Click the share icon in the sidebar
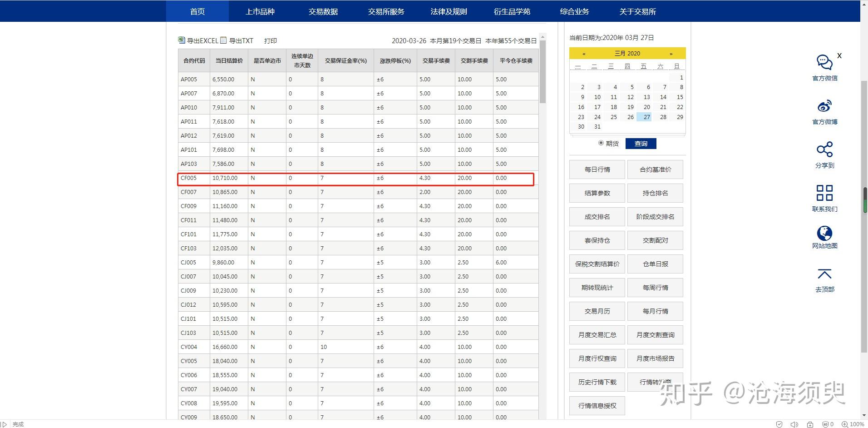868x428 pixels. 824,149
